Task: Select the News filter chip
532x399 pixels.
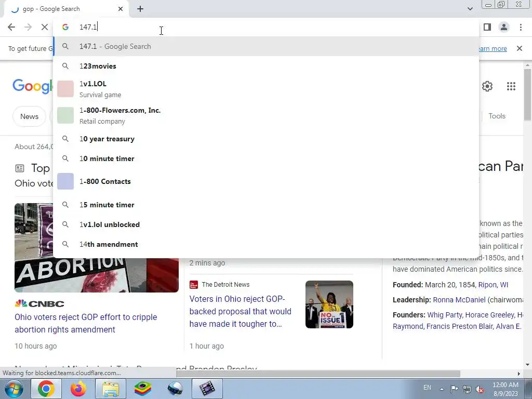Action: (x=29, y=116)
